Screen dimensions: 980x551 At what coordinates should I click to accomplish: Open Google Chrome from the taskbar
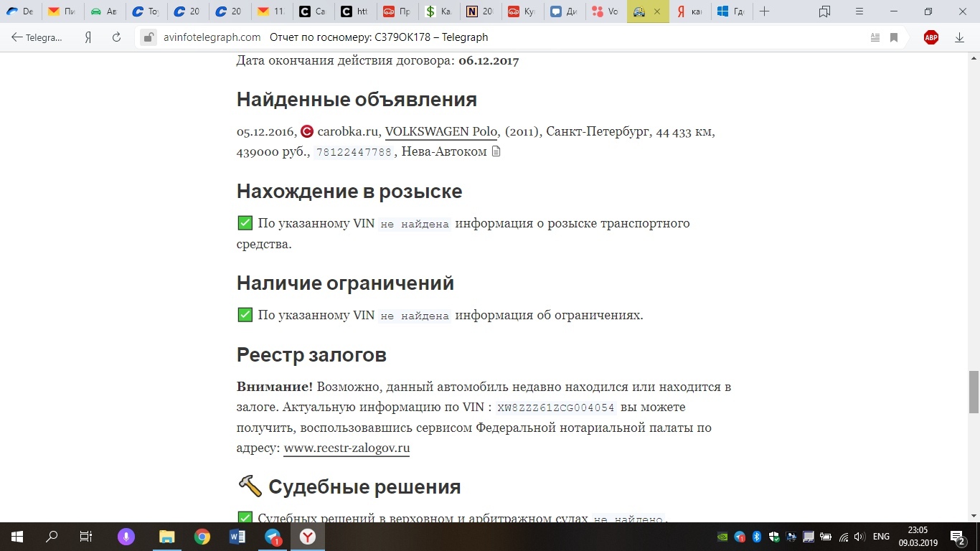(202, 537)
